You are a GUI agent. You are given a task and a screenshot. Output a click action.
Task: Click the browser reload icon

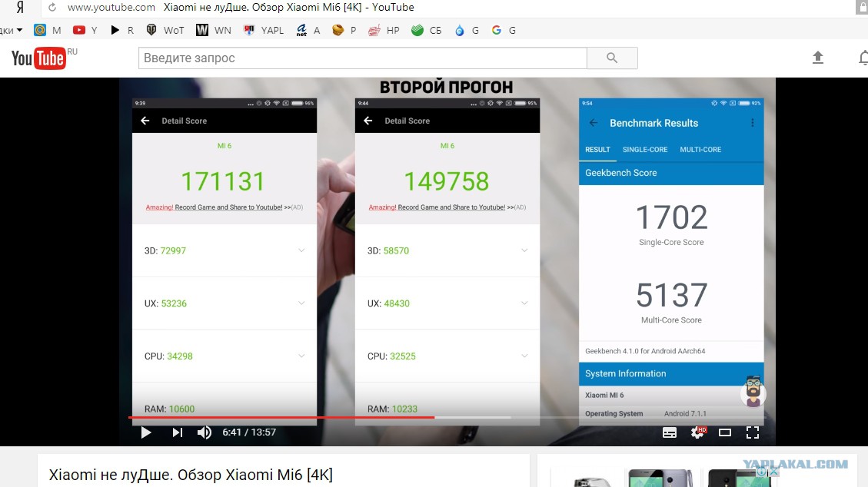(52, 7)
